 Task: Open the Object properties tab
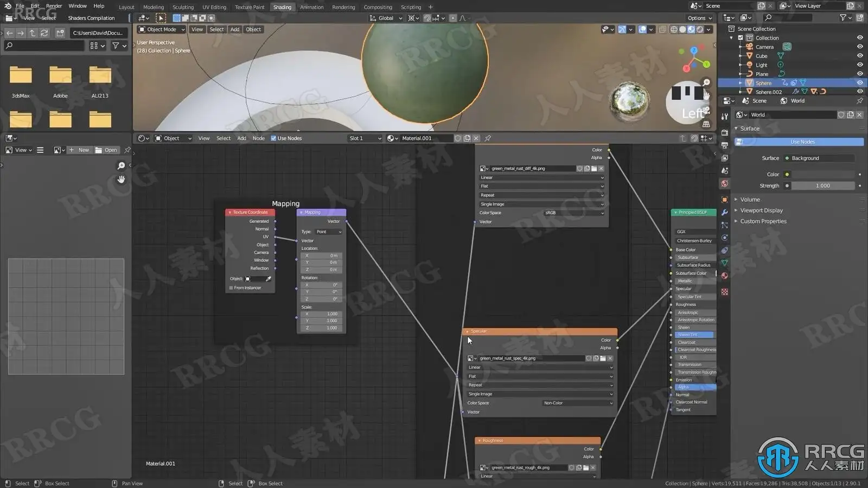[x=725, y=200]
